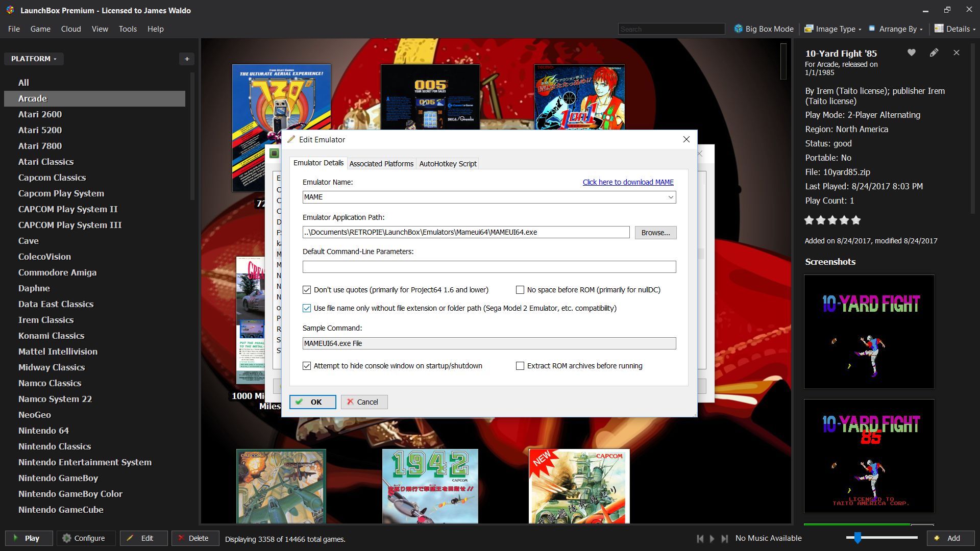Rate the game with the third star

(x=832, y=220)
